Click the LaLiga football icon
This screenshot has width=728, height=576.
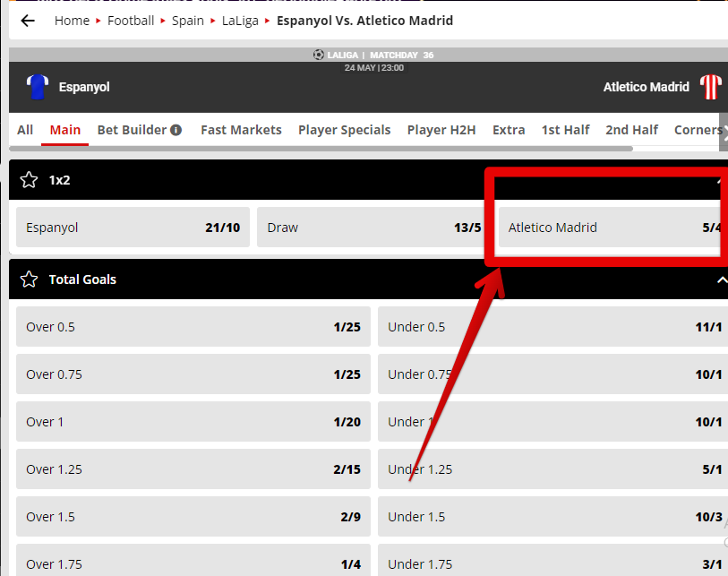tap(319, 55)
